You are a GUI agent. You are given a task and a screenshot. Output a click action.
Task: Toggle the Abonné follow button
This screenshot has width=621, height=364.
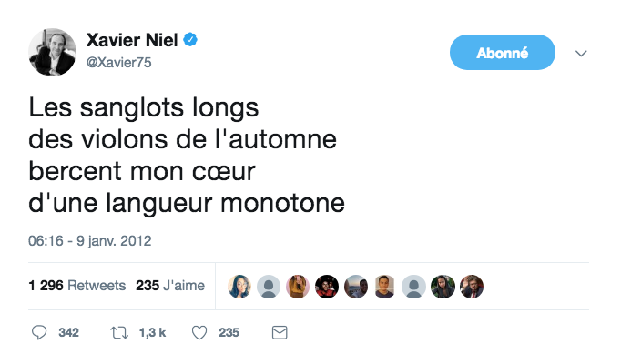[x=502, y=53]
